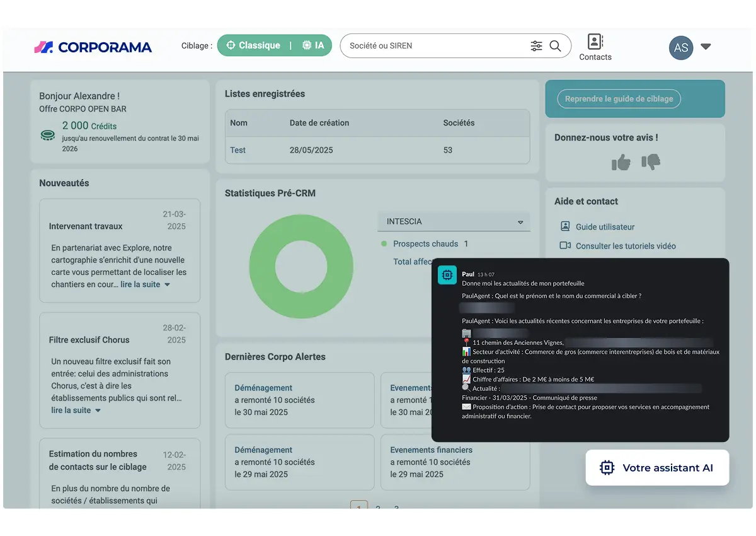This screenshot has height=536, width=756.
Task: Expand Intervenant travaux lire la suite
Action: [x=146, y=284]
